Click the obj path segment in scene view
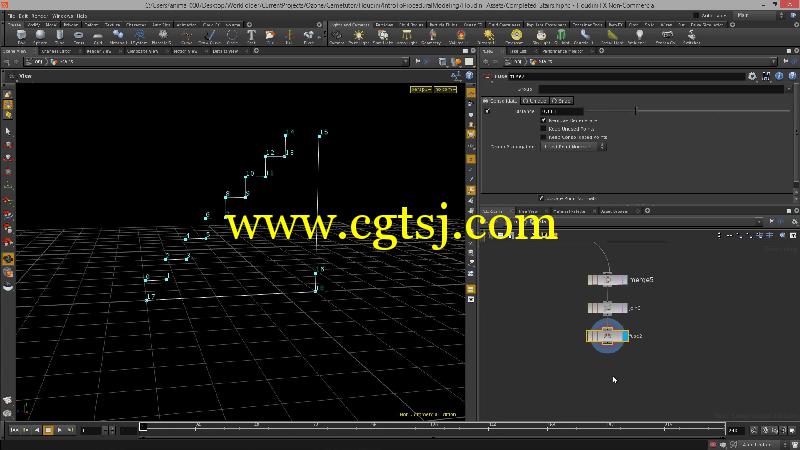The height and width of the screenshot is (450, 800). click(37, 62)
